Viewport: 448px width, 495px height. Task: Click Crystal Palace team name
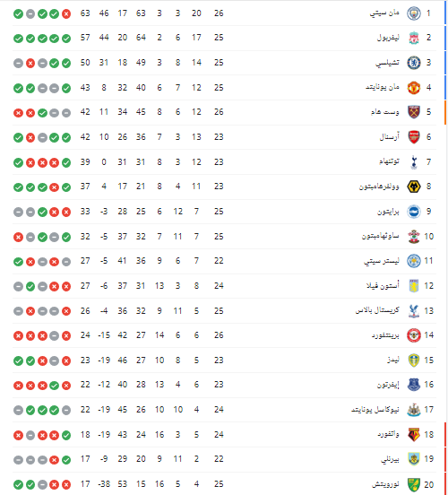pos(377,310)
